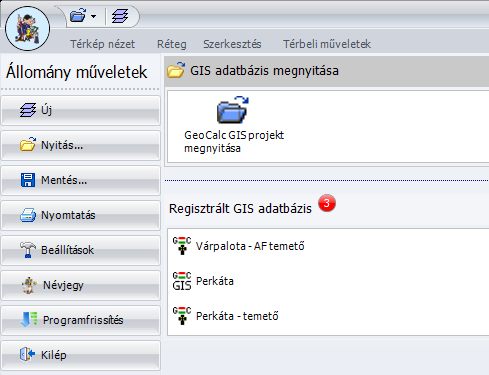Click the layers stack icon in quick toolbar
This screenshot has width=489, height=375.
click(120, 16)
